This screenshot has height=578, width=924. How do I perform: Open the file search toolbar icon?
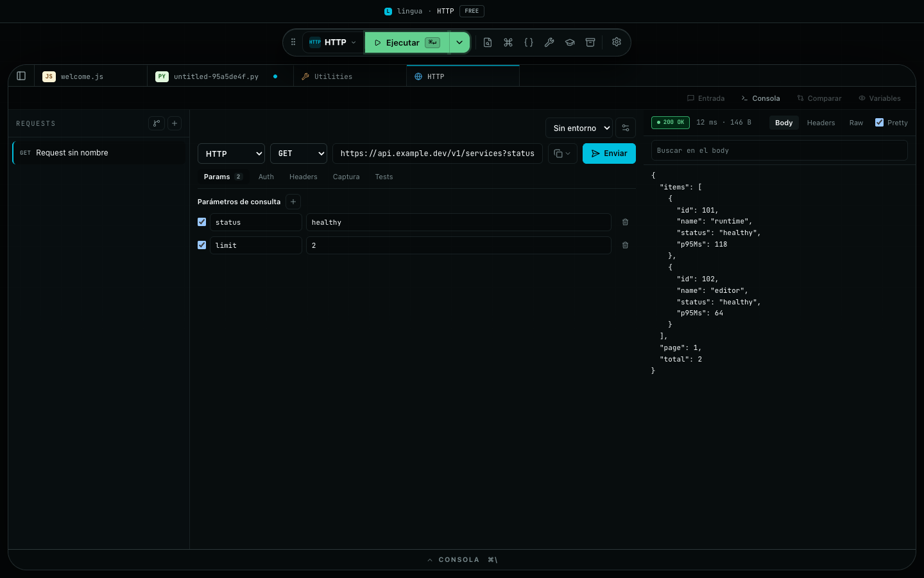[x=488, y=42]
